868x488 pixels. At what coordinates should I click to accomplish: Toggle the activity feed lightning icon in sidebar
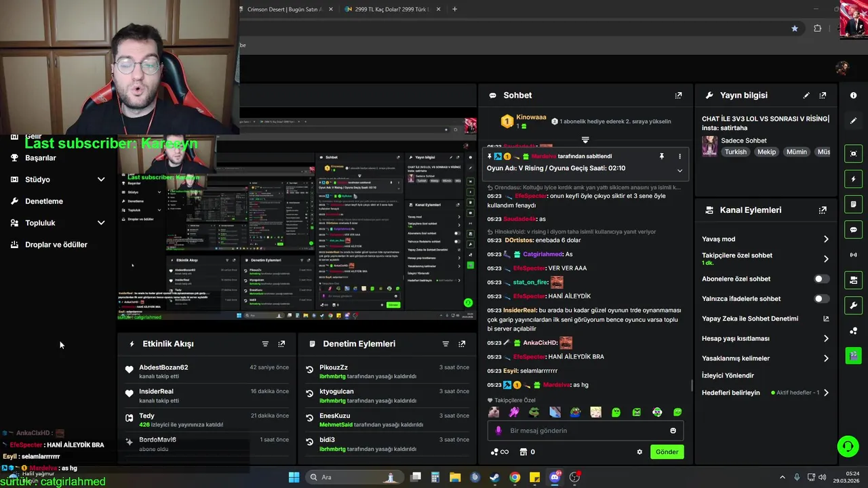853,179
